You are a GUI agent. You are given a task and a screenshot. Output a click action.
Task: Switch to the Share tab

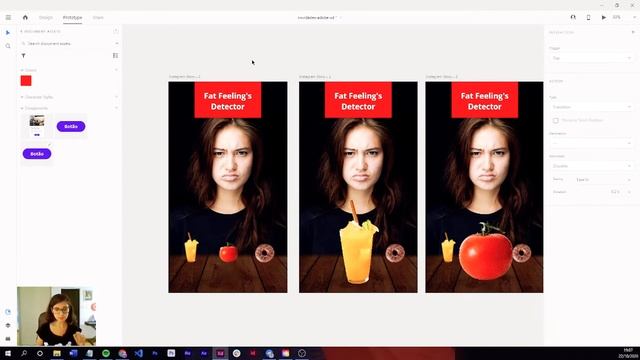click(x=98, y=18)
